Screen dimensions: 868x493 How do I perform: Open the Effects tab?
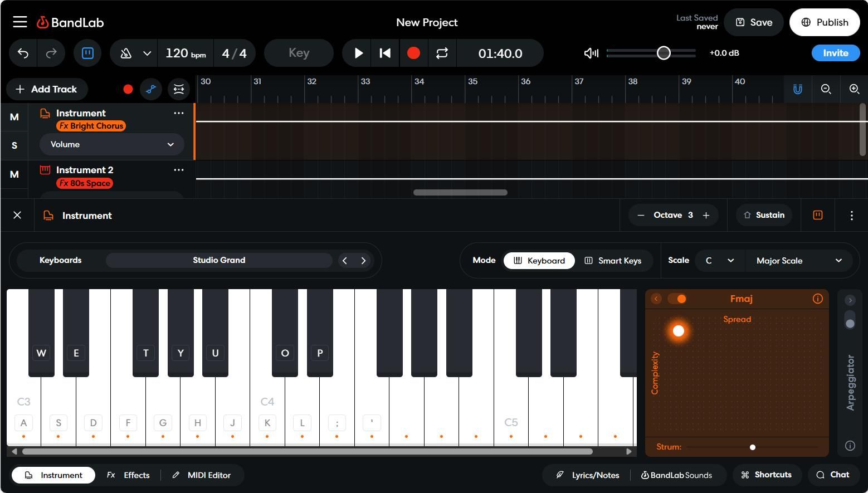128,475
